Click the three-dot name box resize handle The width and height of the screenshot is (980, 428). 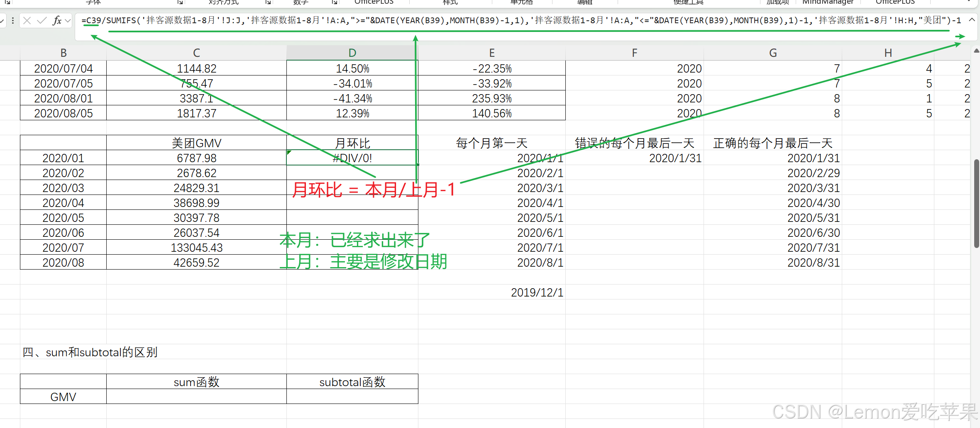13,20
